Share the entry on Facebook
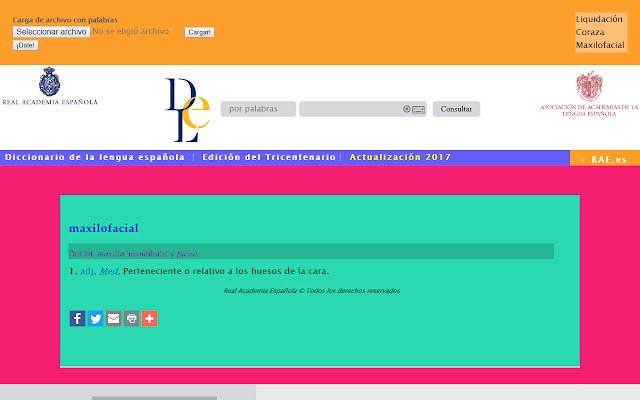640x400 pixels. pos(77,318)
